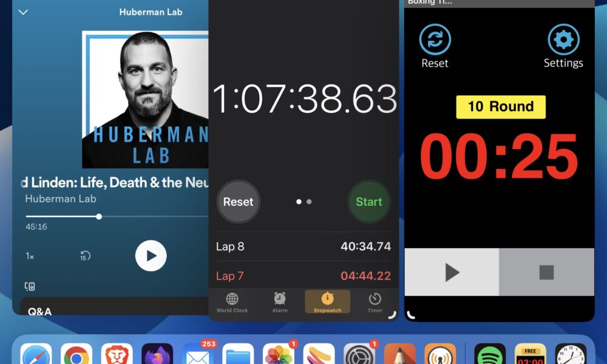
Task: Tap the Huberman Lab header in Spotify
Action: [151, 12]
